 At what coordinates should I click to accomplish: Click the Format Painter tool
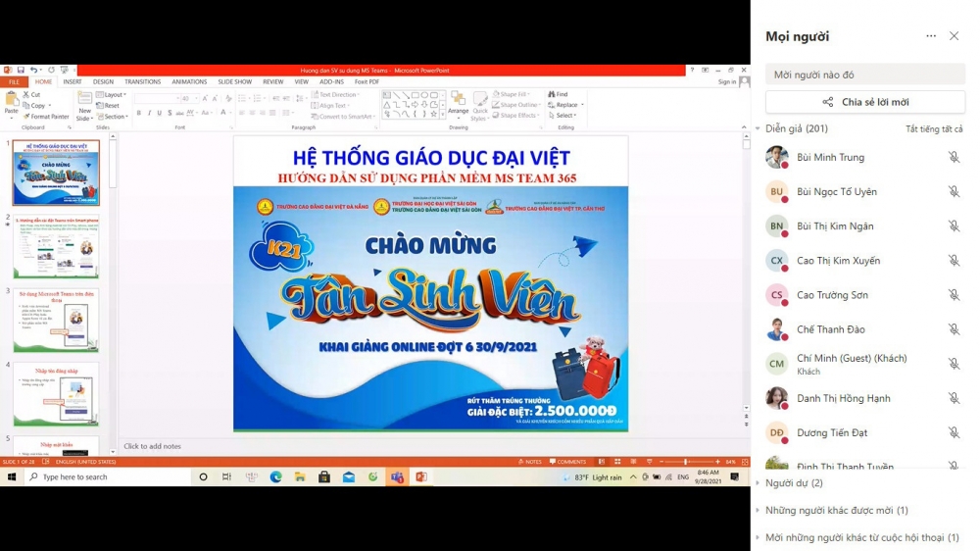click(46, 117)
